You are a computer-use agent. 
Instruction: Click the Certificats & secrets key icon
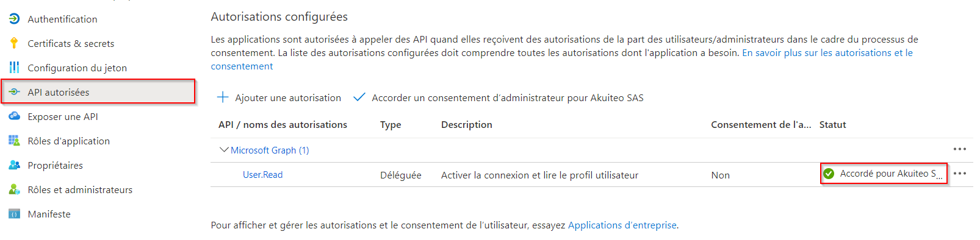point(15,43)
